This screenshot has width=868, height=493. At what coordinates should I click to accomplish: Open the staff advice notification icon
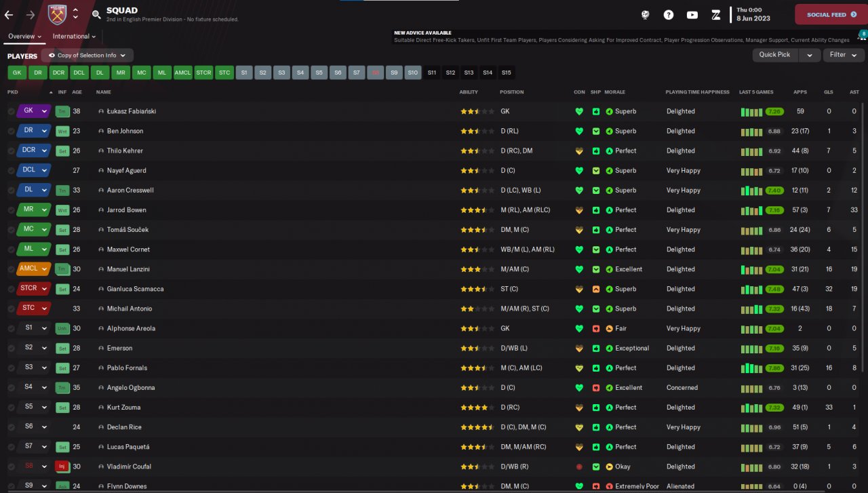[863, 35]
